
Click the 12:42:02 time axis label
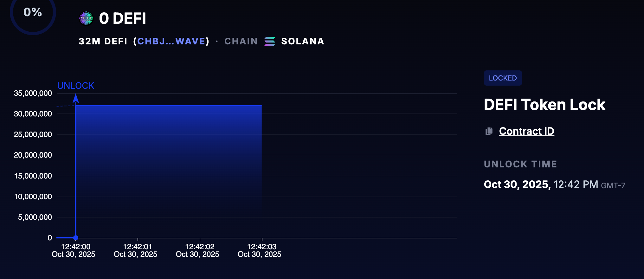(x=197, y=250)
